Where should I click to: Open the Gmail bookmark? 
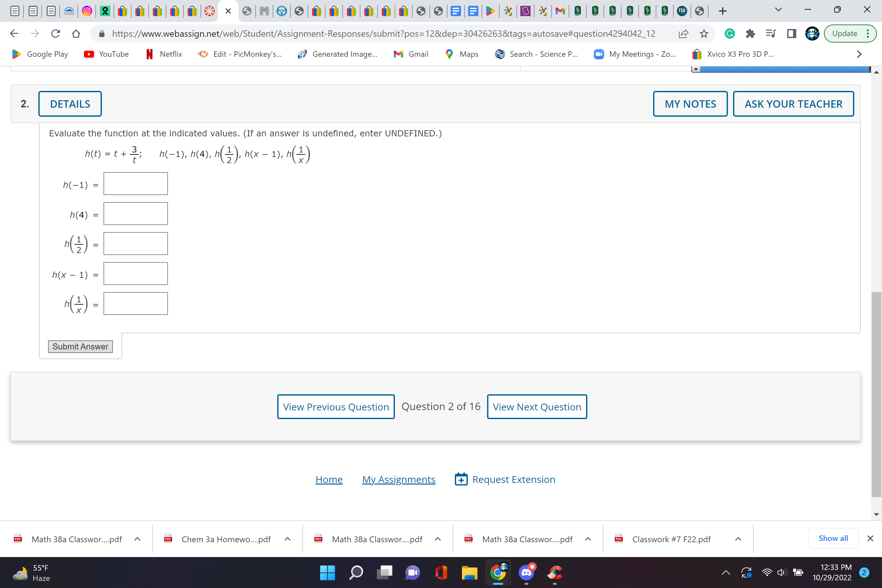click(x=411, y=54)
